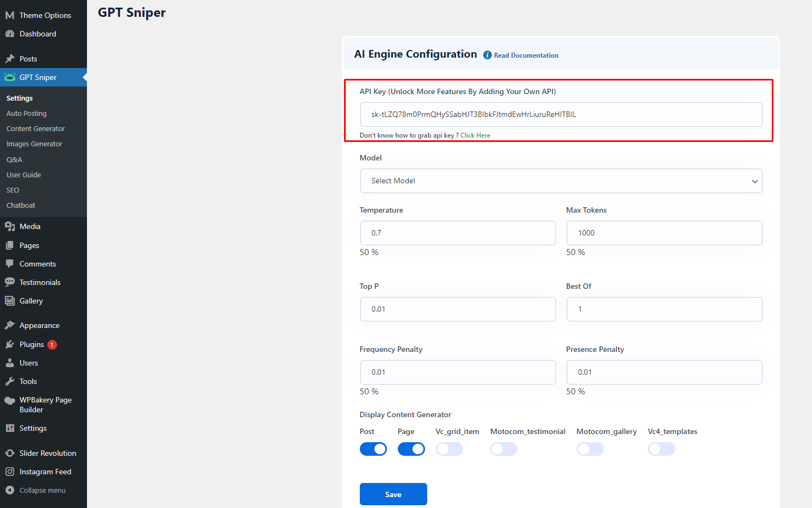Image resolution: width=812 pixels, height=508 pixels.
Task: Click the Dashboard gauge icon
Action: (x=10, y=34)
